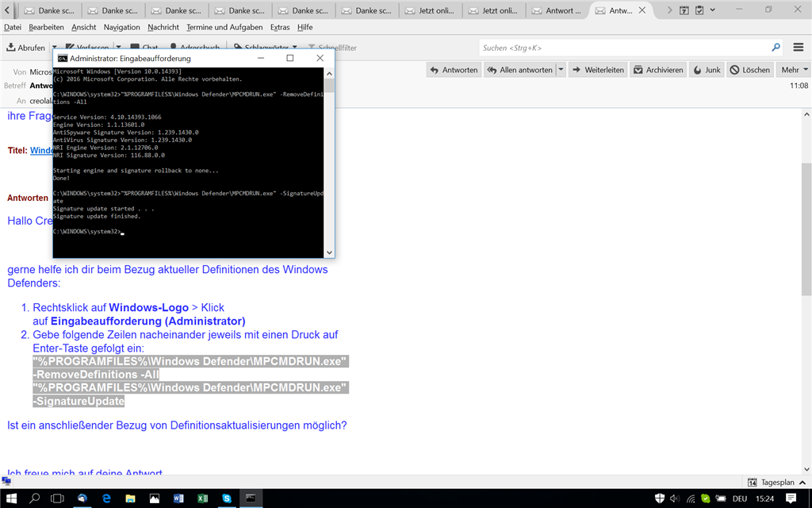This screenshot has height=508, width=812.
Task: Click the 15:24 taskbar clock
Action: pos(765,498)
